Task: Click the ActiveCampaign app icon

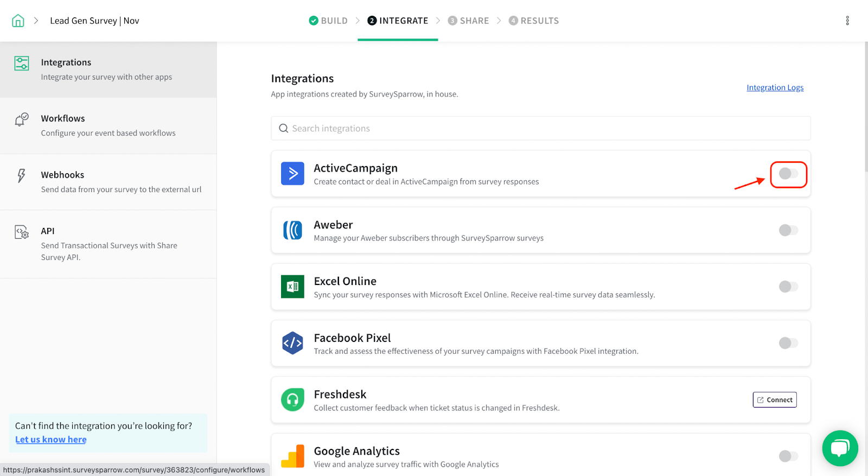Action: 292,174
